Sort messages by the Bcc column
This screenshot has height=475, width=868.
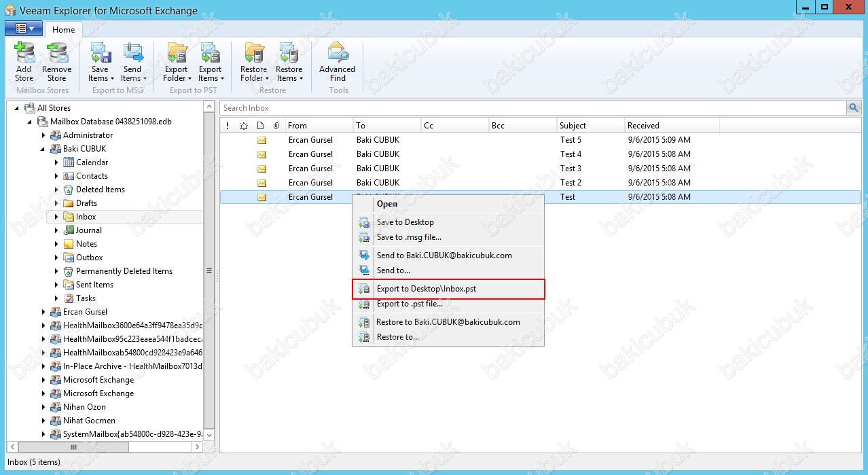pos(523,126)
